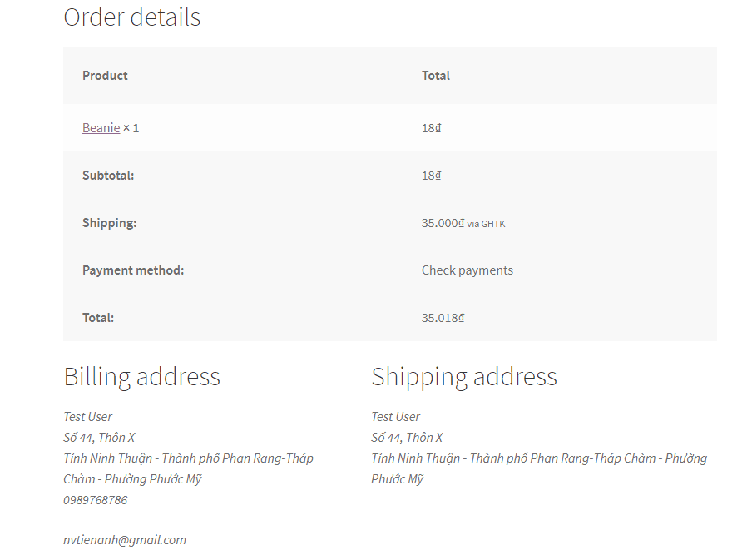Screen dimensions: 752x560
Task: Click the order Total label
Action: (x=98, y=318)
